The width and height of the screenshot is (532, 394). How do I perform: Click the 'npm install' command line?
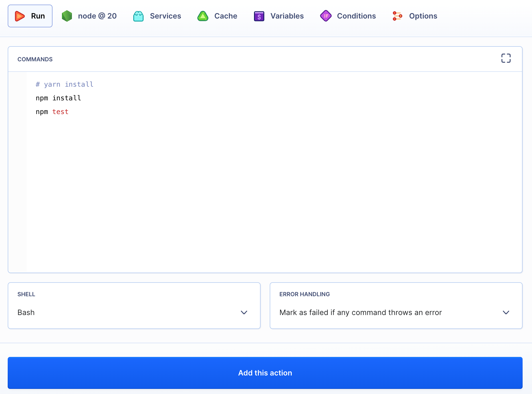pos(59,98)
